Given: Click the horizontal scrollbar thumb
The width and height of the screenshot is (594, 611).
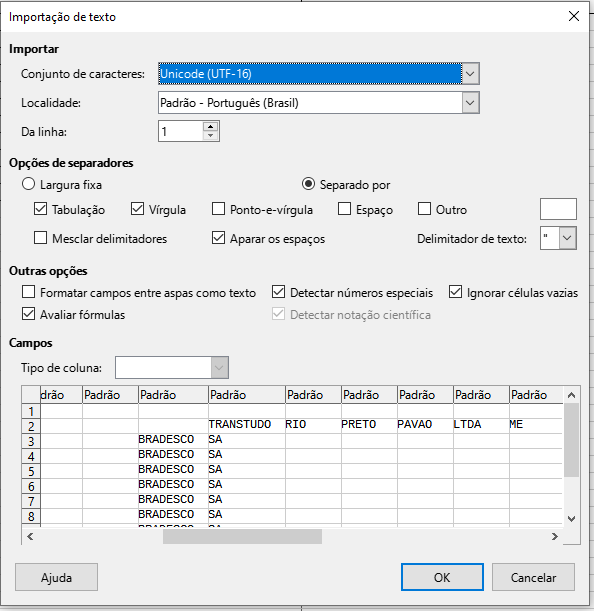Looking at the screenshot, I should point(242,537).
